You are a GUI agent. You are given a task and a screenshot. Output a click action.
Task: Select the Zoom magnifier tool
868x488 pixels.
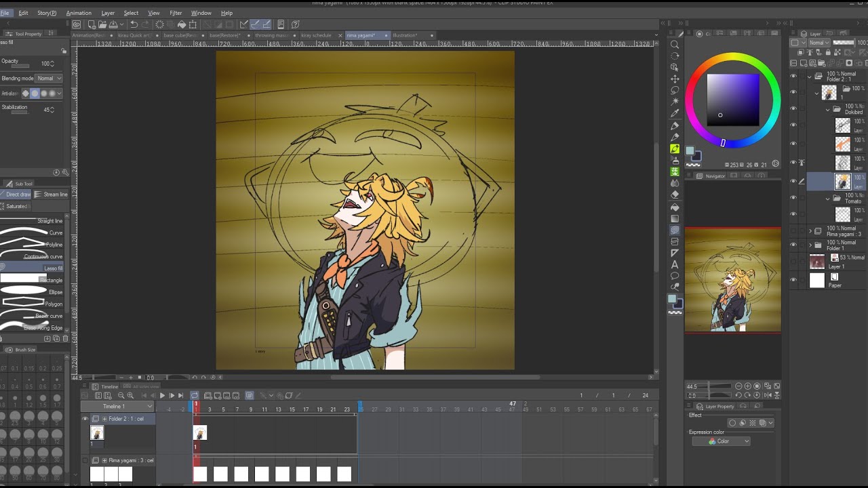click(x=675, y=44)
